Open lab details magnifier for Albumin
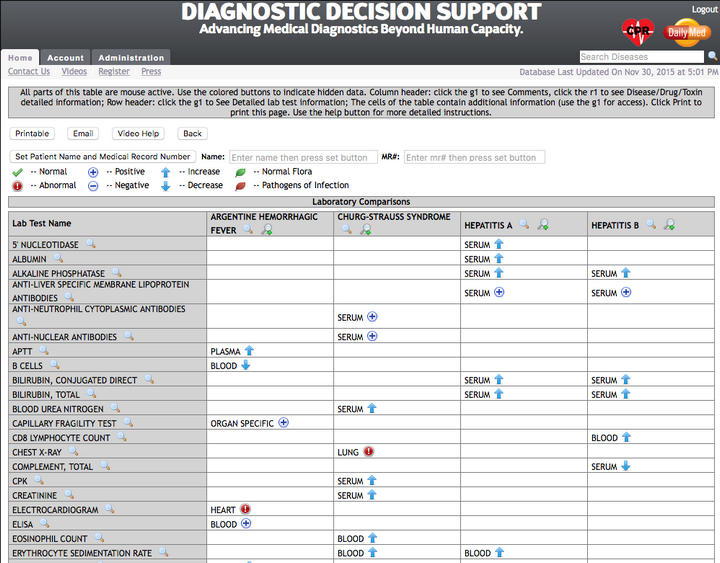720x563 pixels. [x=58, y=258]
